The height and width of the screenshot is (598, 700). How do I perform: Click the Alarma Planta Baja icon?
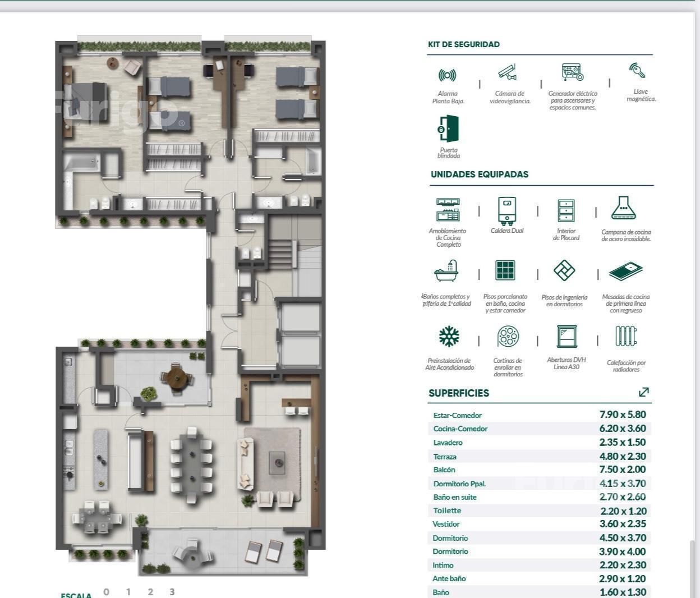pyautogui.click(x=447, y=75)
